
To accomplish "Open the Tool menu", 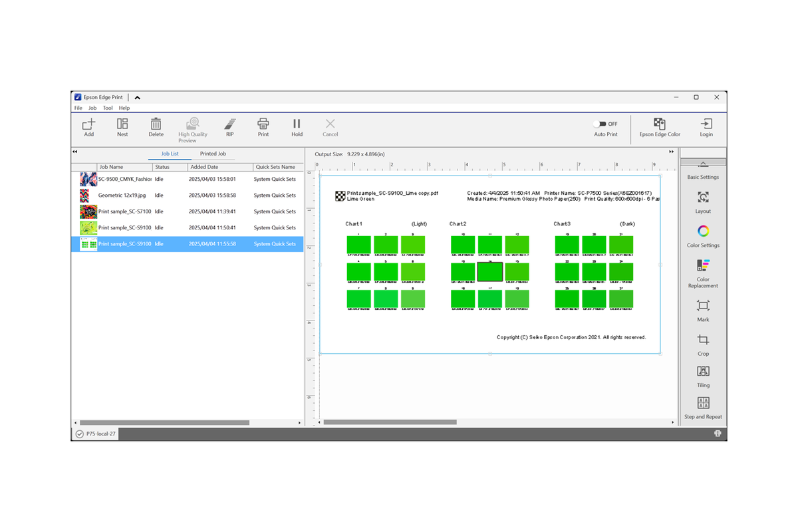I will [x=108, y=108].
